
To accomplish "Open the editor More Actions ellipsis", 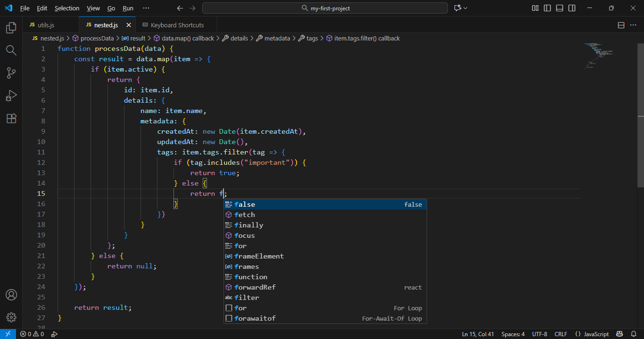I will (x=633, y=25).
